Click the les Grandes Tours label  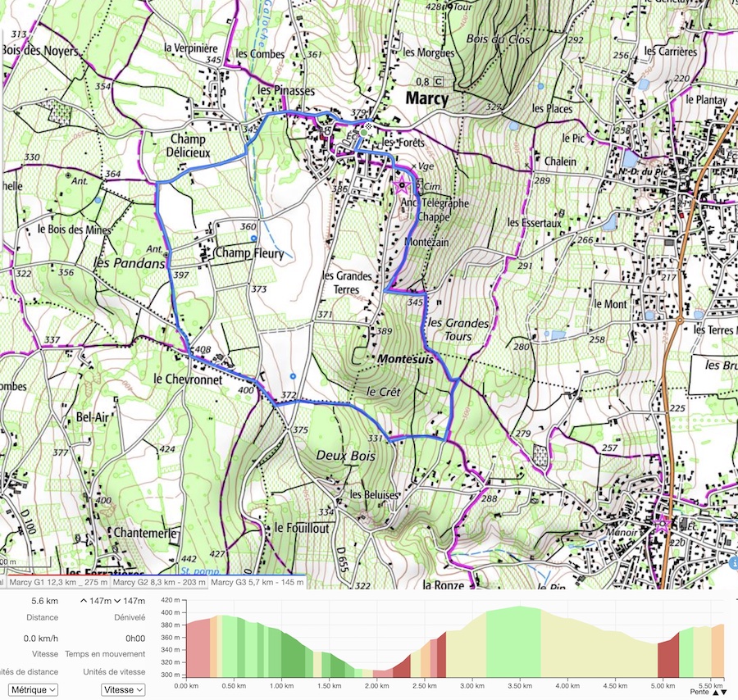point(458,330)
